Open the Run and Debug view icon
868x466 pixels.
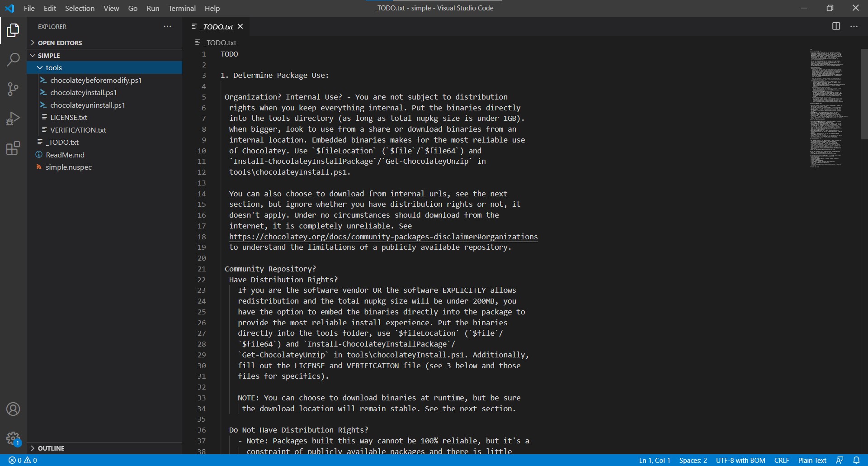tap(13, 119)
